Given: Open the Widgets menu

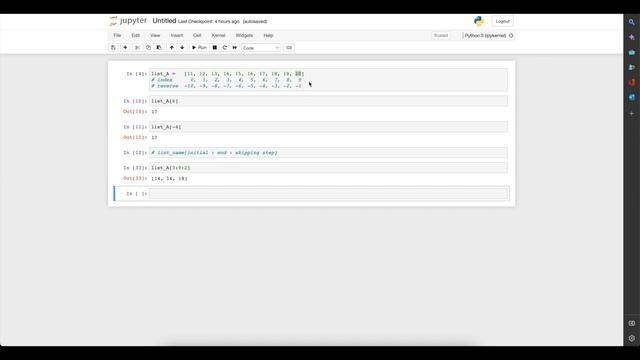Looking at the screenshot, I should coord(244,36).
